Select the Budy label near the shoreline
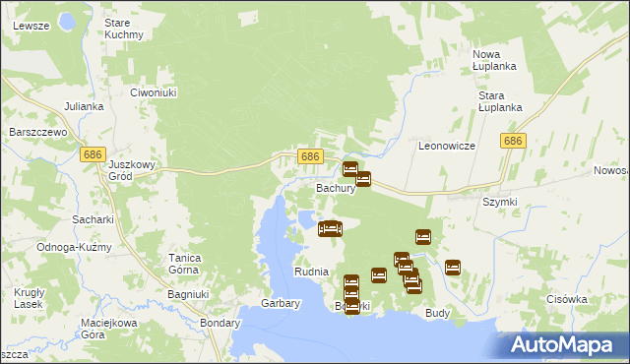 437,313
